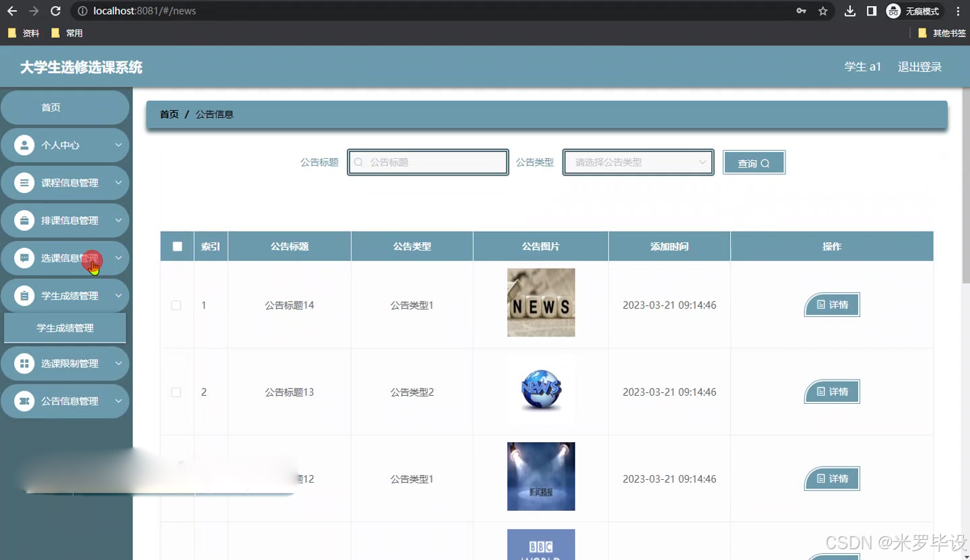Reload the page with the refresh icon

[x=56, y=11]
